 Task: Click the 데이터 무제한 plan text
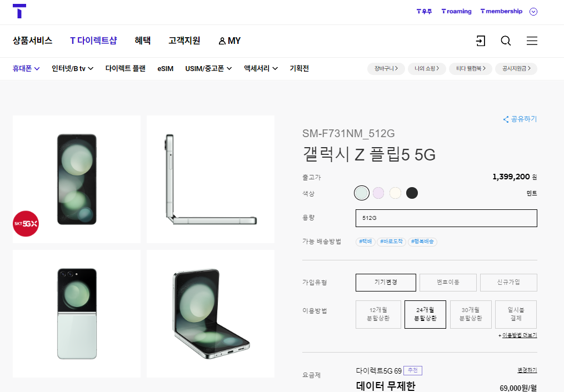pyautogui.click(x=386, y=386)
